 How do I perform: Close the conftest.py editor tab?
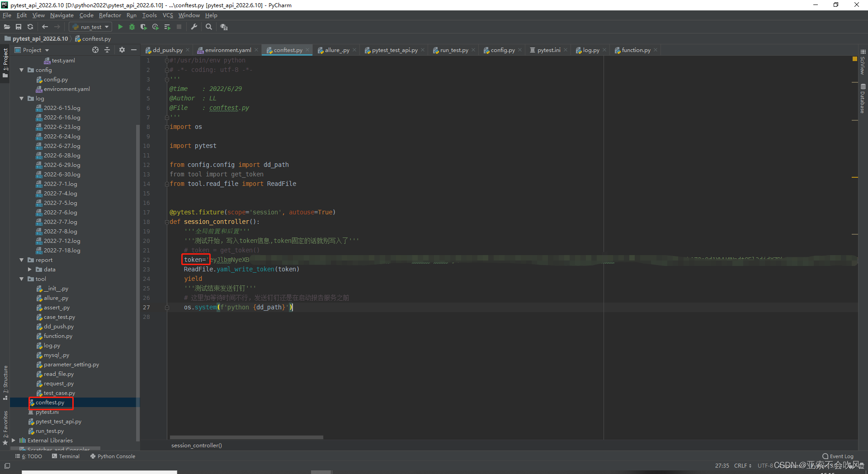307,50
